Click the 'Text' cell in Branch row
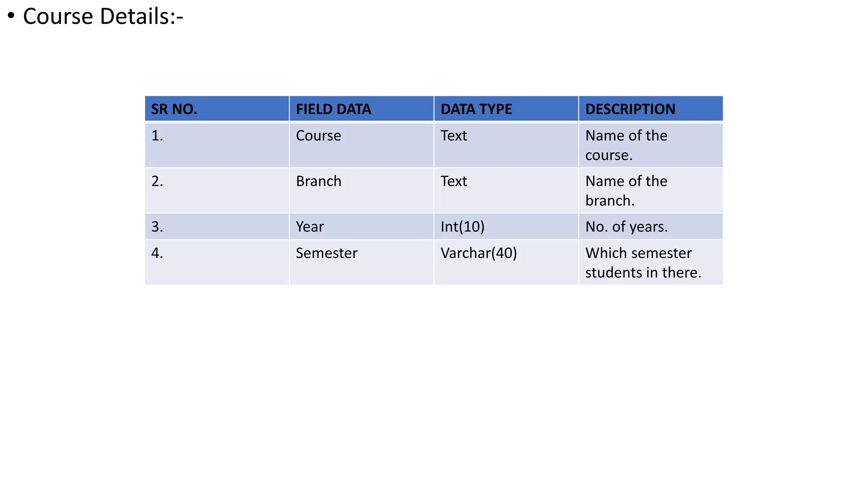Viewport: 868px width, 488px height. (506, 190)
